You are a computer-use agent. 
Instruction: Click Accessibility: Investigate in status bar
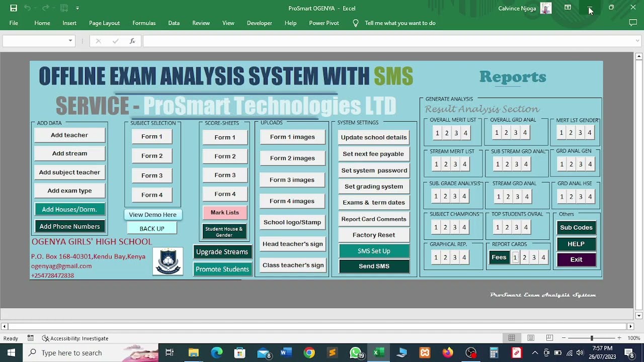click(75, 338)
